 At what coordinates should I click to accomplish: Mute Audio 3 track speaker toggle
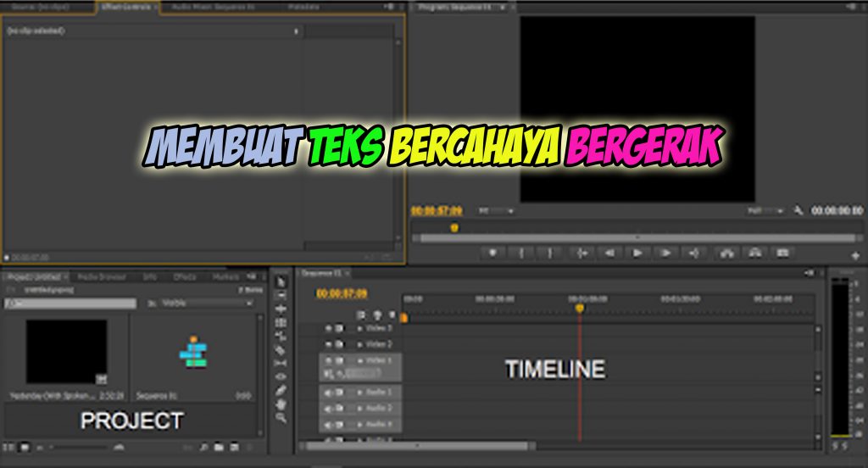click(328, 424)
